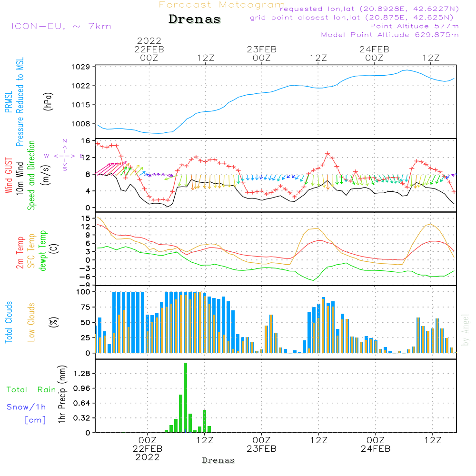The image size is (476, 476).
Task: Click the 1.28 precipitation axis value
Action: (x=82, y=373)
